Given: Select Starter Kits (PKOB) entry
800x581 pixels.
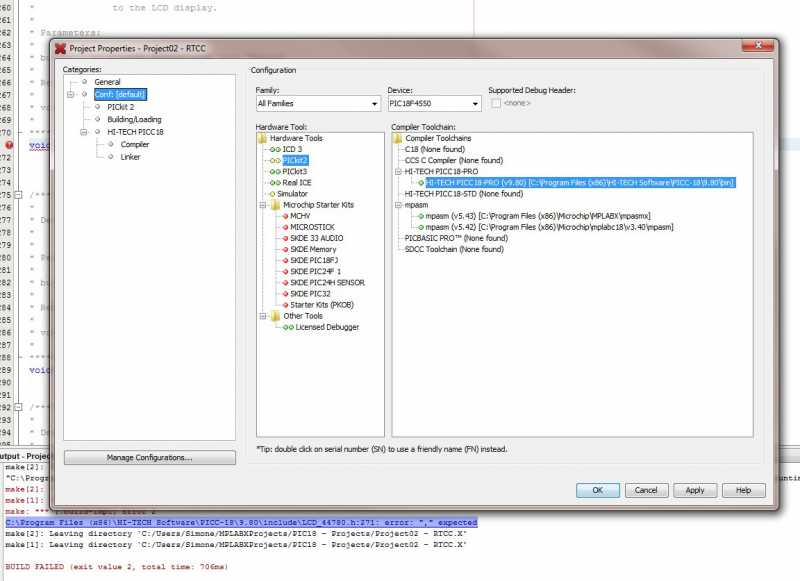Looking at the screenshot, I should tap(321, 305).
